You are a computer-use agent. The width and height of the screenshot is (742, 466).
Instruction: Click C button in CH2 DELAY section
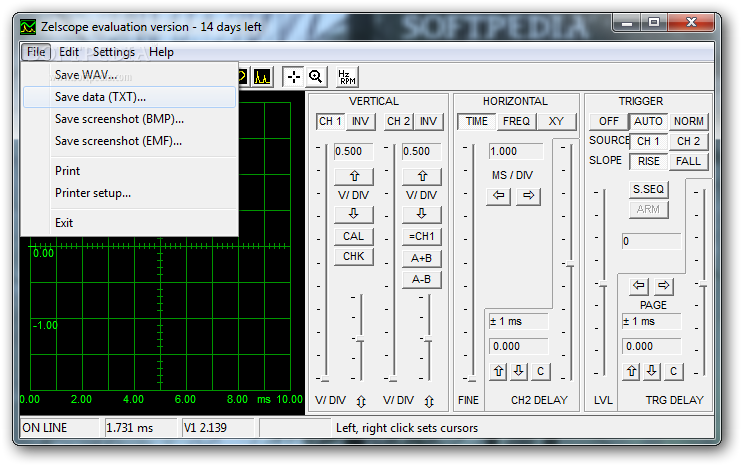point(540,371)
